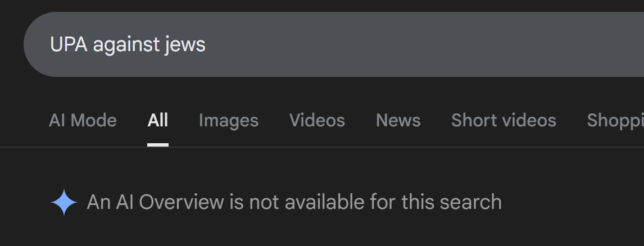The height and width of the screenshot is (246, 644).
Task: Open the Images tab
Action: pos(228,120)
